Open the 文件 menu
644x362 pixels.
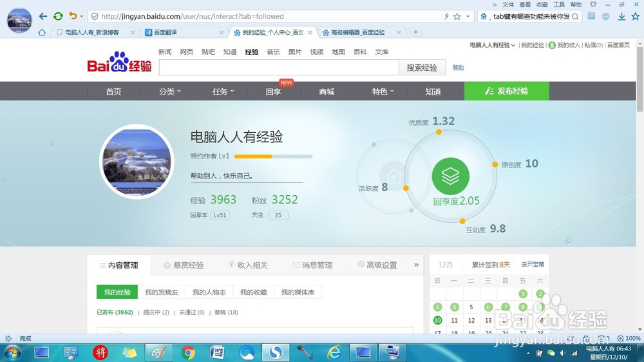coord(508,5)
